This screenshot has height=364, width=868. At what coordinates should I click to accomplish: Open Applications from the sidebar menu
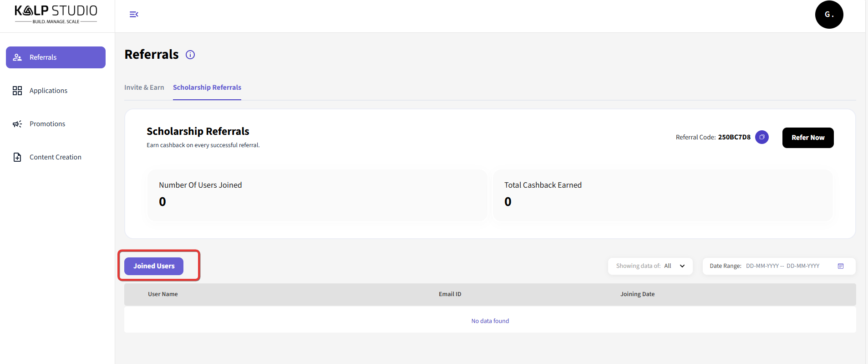point(48,91)
